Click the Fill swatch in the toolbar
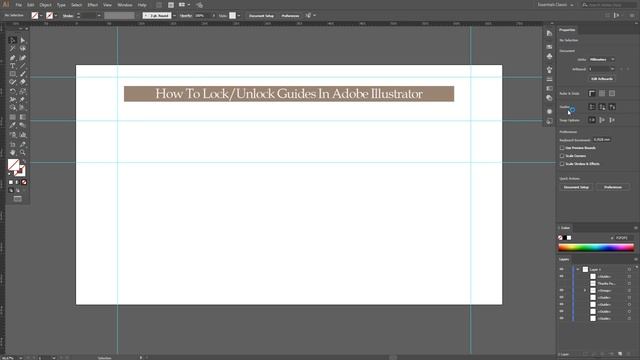Image resolution: width=640 pixels, height=360 pixels. 13,165
